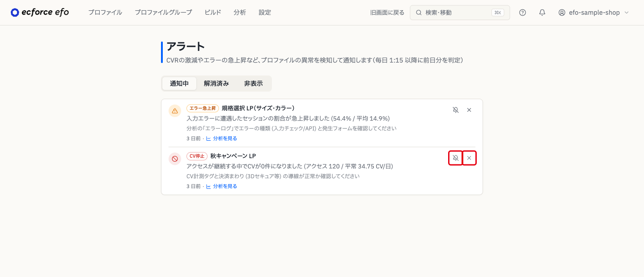Image resolution: width=644 pixels, height=277 pixels.
Task: Open the ビルド menu
Action: [x=213, y=13]
